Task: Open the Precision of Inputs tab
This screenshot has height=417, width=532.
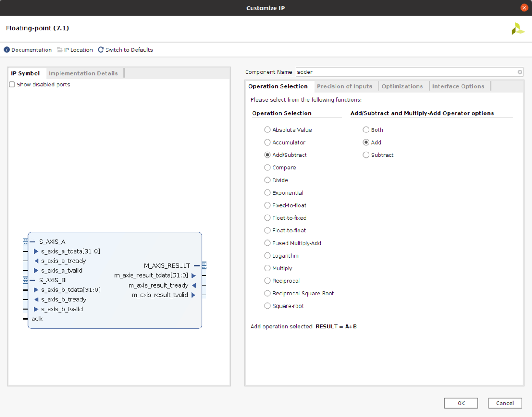Action: tap(344, 86)
